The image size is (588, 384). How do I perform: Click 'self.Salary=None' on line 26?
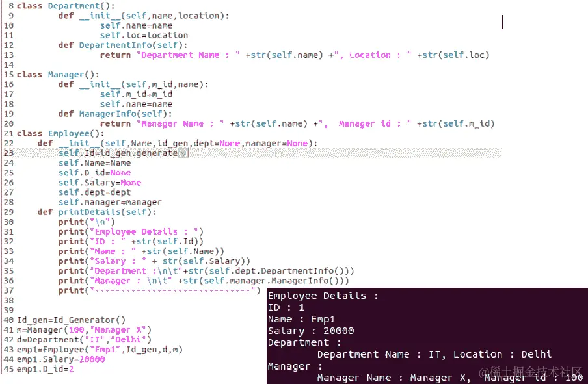click(x=100, y=183)
